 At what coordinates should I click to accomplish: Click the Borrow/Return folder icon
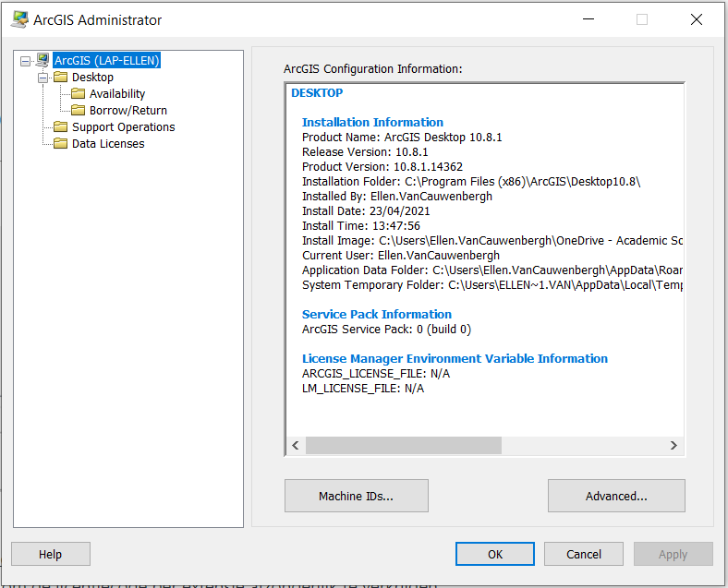pyautogui.click(x=78, y=111)
